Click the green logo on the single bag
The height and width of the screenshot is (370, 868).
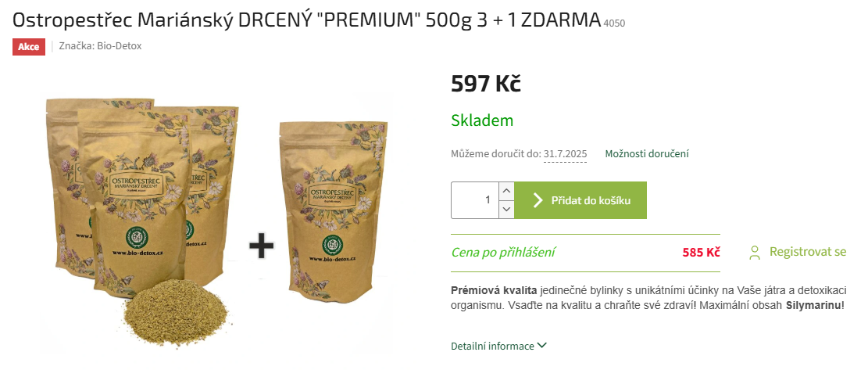[x=334, y=244]
